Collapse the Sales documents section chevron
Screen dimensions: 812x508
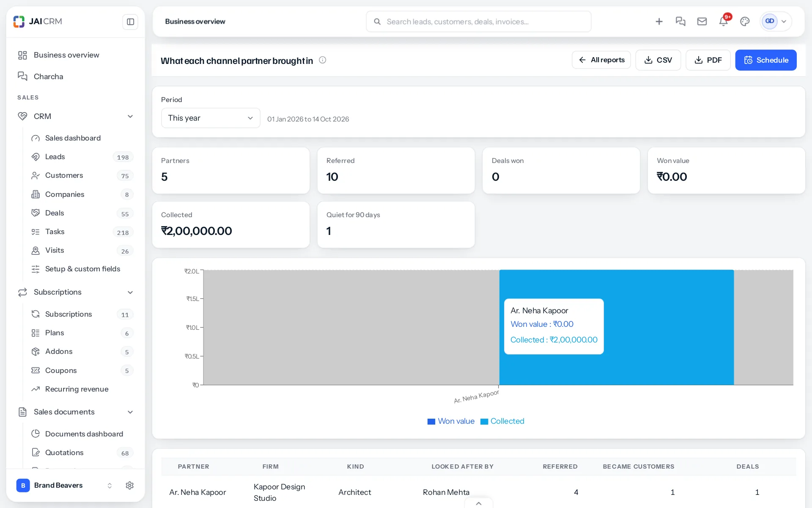[x=130, y=412]
